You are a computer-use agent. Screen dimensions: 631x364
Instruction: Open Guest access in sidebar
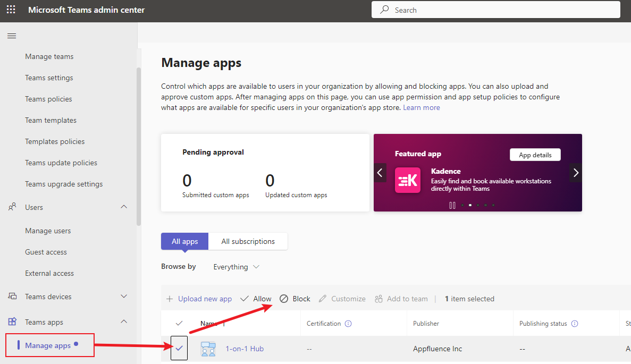(x=46, y=252)
